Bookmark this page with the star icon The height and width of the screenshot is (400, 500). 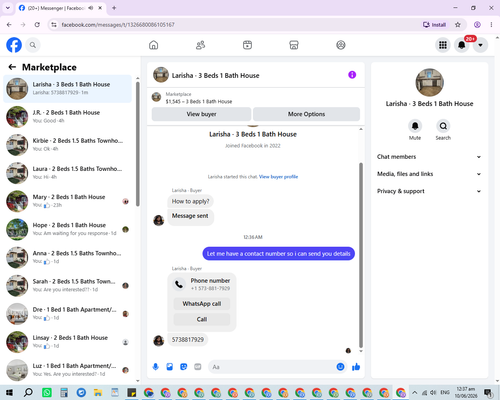(458, 25)
